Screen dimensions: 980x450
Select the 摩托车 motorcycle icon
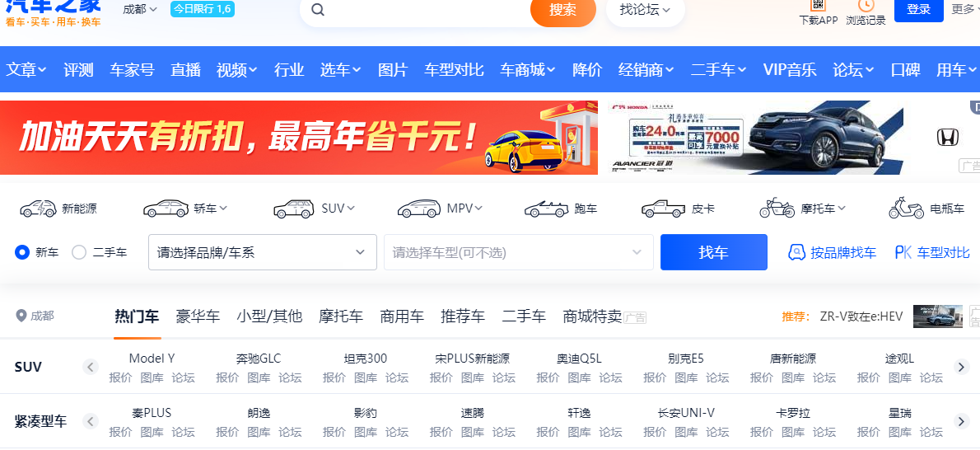(x=777, y=208)
